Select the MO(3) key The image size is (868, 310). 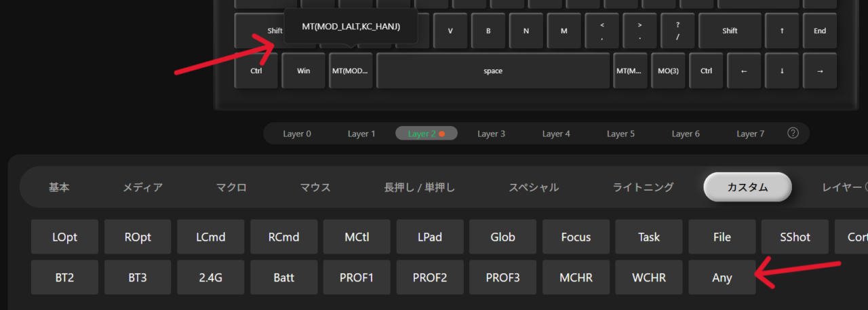tap(669, 71)
